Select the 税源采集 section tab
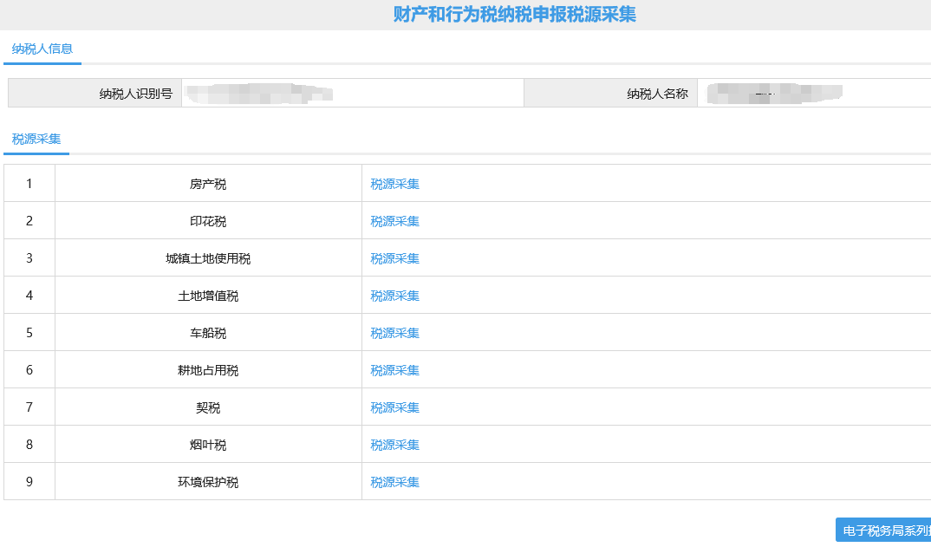Viewport: 931px width, 560px height. (x=36, y=140)
